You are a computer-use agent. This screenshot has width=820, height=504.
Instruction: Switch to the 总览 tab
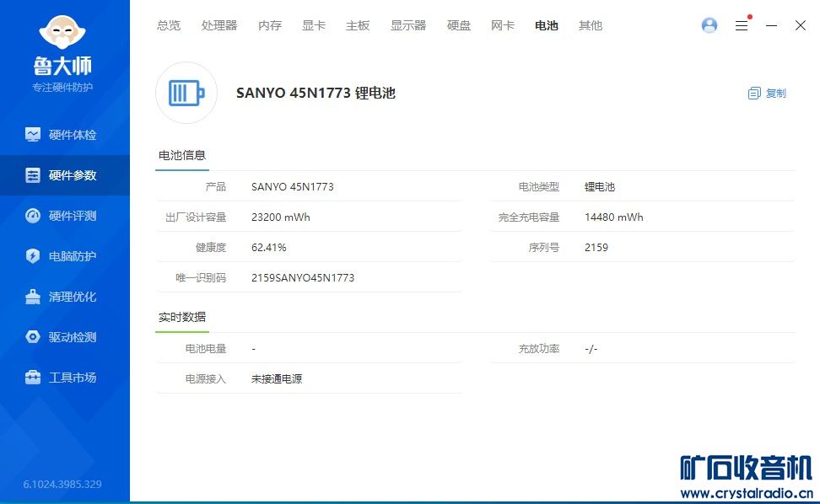[x=169, y=25]
